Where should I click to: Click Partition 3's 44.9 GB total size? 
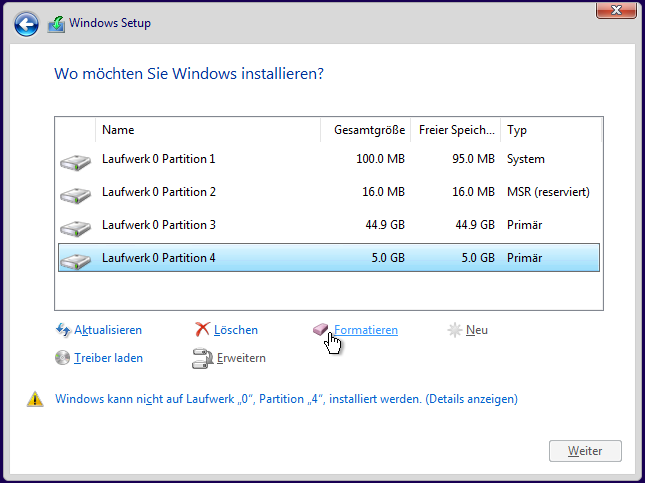[385, 225]
